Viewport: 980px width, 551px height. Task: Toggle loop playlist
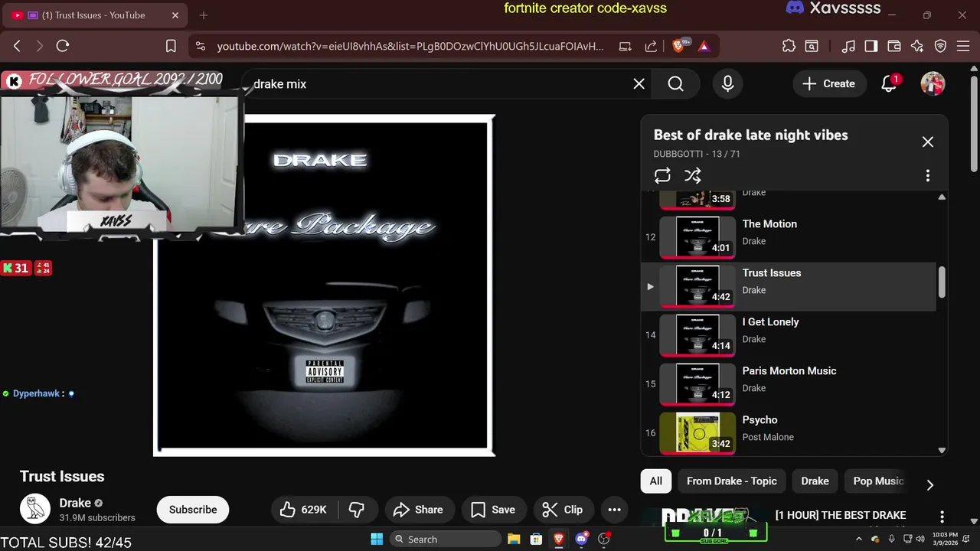662,175
